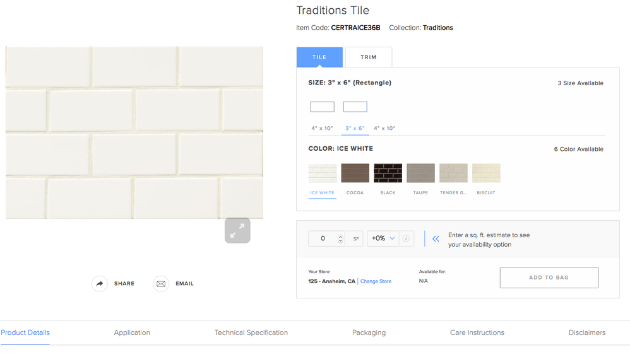Screen dimensions: 630x364
Task: Select the Biscuit color swatch
Action: click(x=486, y=173)
